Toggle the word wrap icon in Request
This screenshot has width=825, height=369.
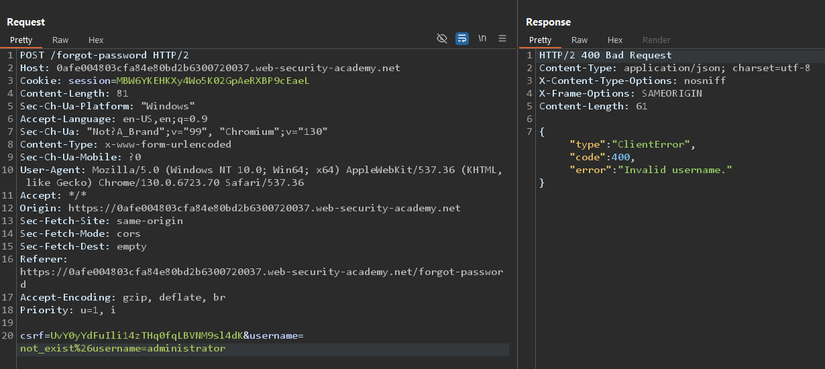click(x=462, y=38)
